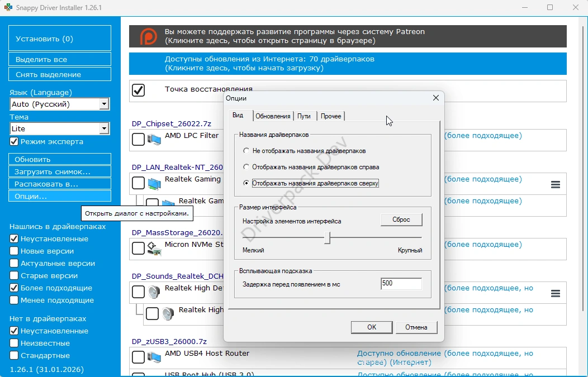Switch to the Пути tab
Image resolution: width=588 pixels, height=377 pixels.
(304, 116)
